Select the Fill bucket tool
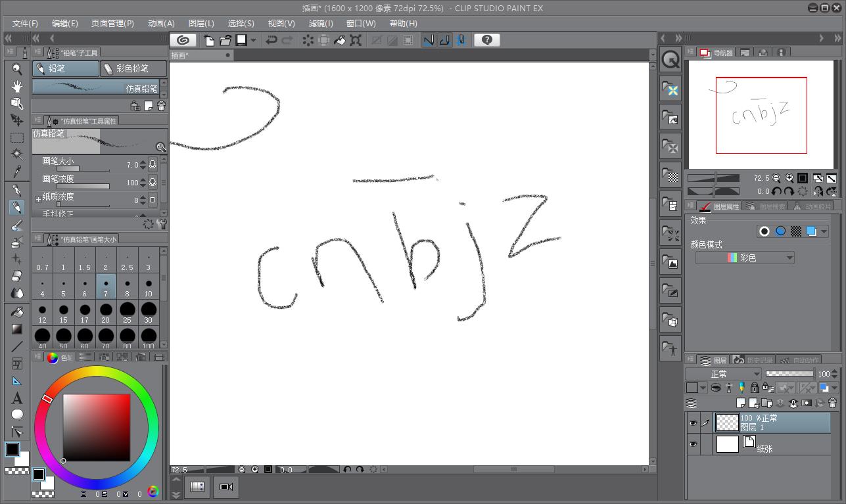The height and width of the screenshot is (504, 846). [16, 311]
